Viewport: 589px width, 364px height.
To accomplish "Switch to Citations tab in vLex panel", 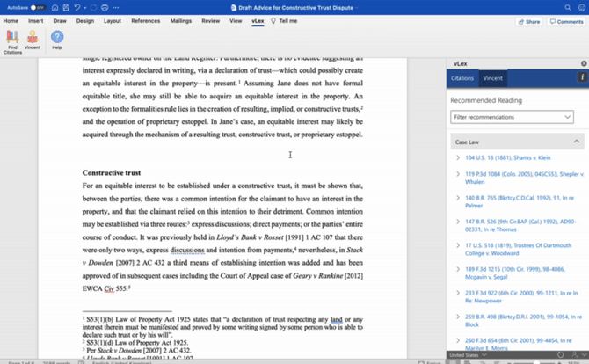I will coord(462,78).
